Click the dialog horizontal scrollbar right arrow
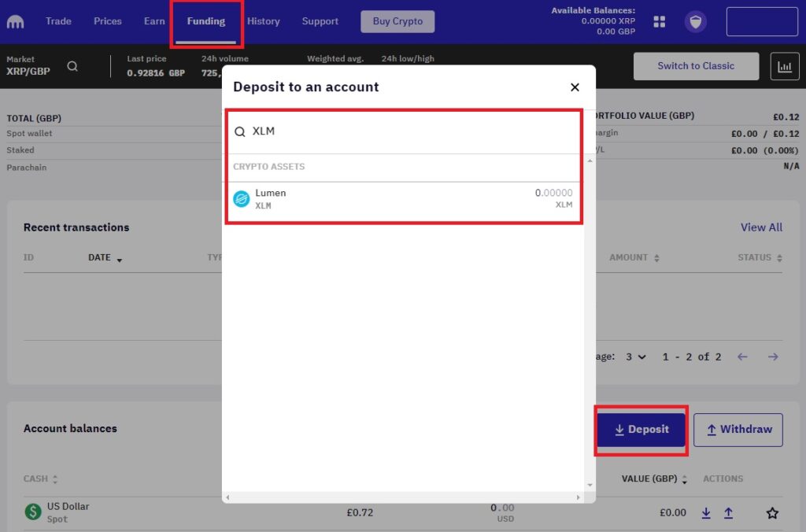The image size is (806, 532). [x=578, y=497]
